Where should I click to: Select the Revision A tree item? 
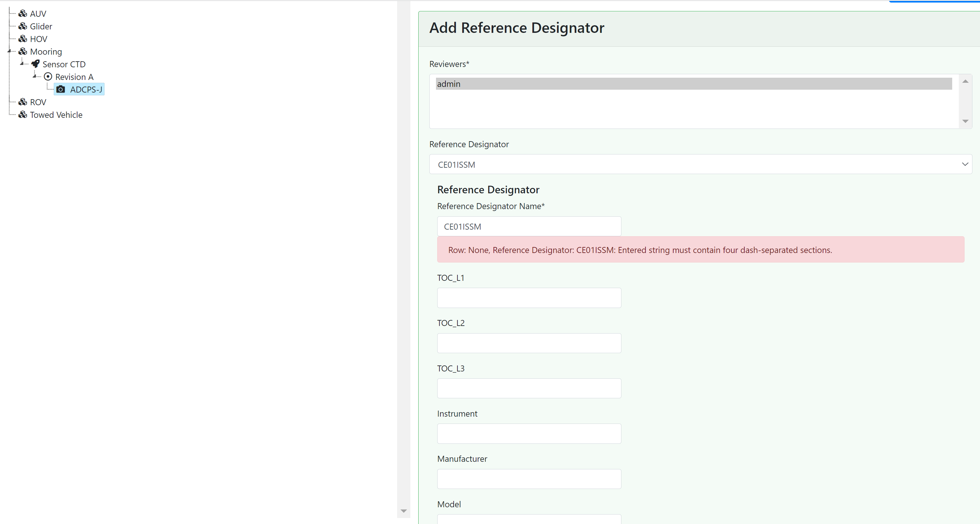click(x=74, y=76)
